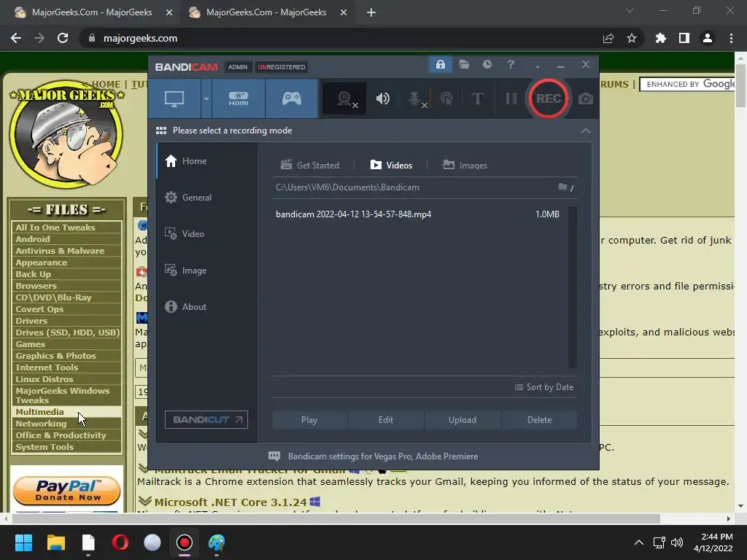Screen dimensions: 747x560
Task: Launch Bandicut via sidebar button
Action: pos(206,419)
